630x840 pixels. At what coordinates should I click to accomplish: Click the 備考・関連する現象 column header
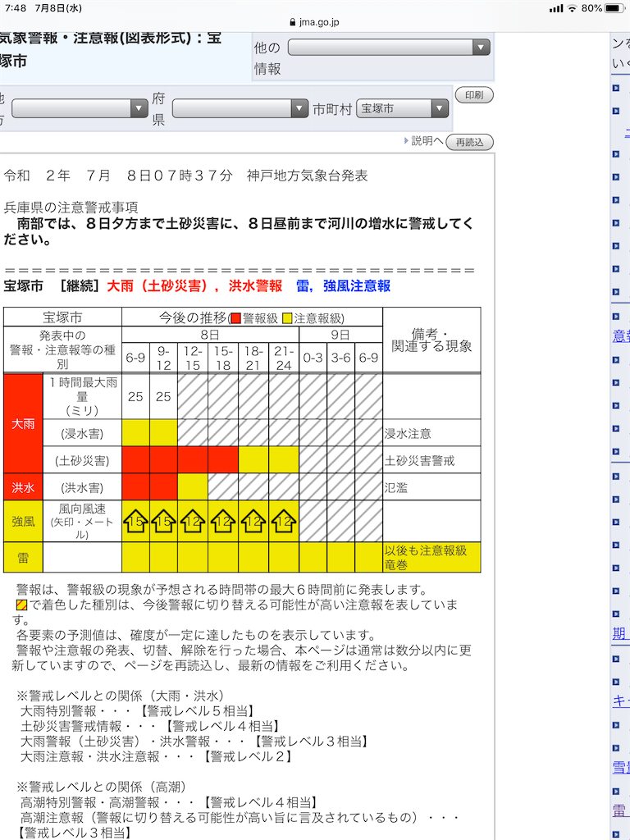[x=431, y=340]
